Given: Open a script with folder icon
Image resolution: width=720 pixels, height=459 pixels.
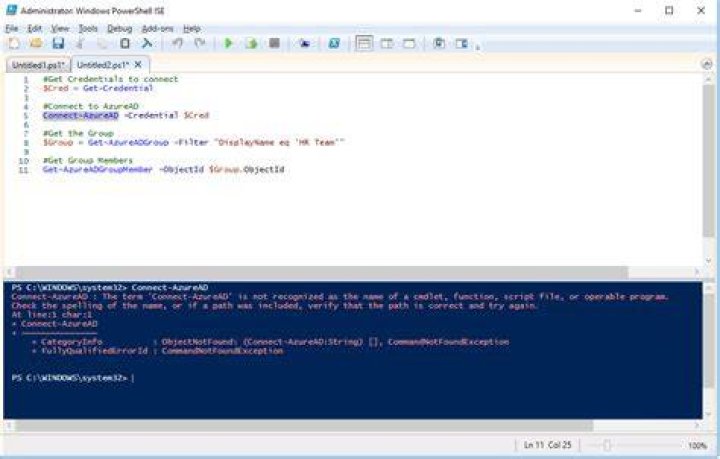Looking at the screenshot, I should coord(36,44).
